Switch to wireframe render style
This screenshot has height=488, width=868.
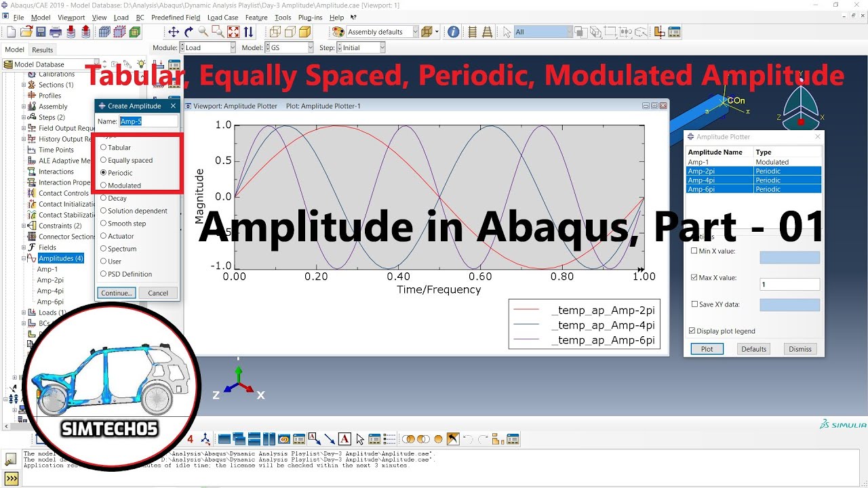(275, 32)
